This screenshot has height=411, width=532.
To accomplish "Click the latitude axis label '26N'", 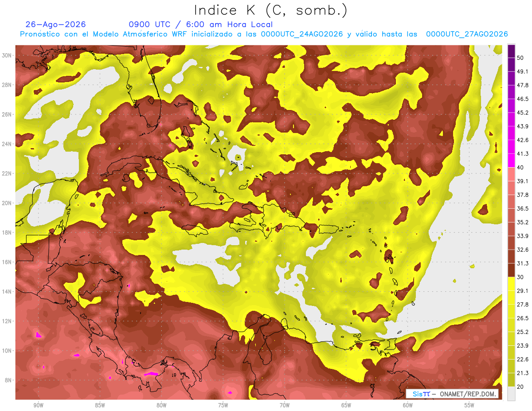I will pos(8,114).
